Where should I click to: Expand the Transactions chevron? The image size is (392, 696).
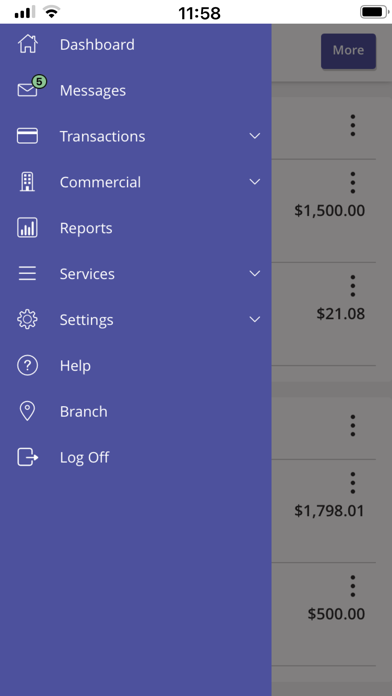tap(255, 136)
